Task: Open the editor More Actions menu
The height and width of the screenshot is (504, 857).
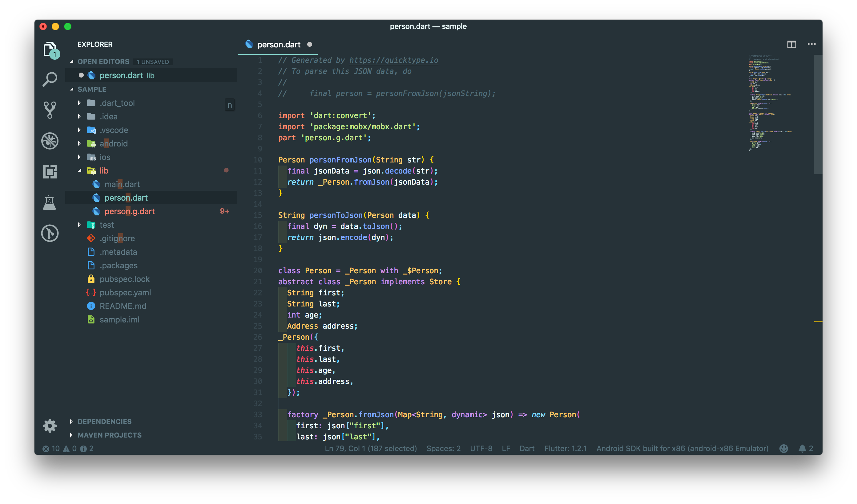Action: [x=811, y=44]
